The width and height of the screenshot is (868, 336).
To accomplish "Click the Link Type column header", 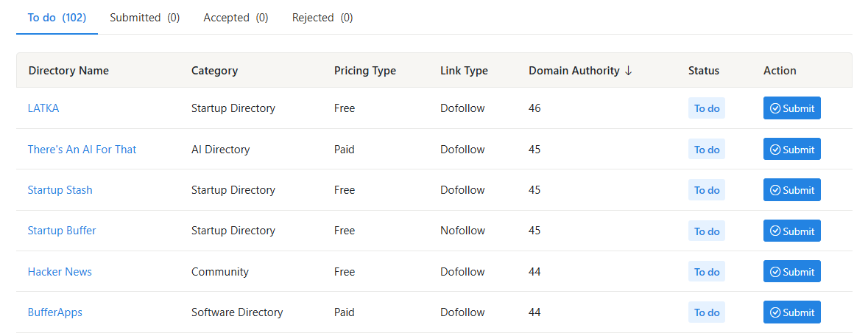I will click(464, 71).
